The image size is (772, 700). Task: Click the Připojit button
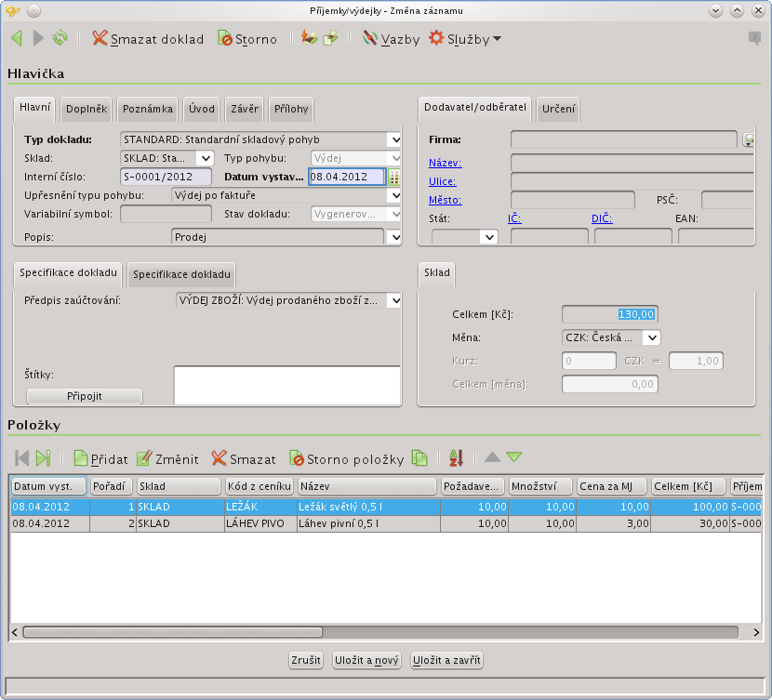pos(85,397)
